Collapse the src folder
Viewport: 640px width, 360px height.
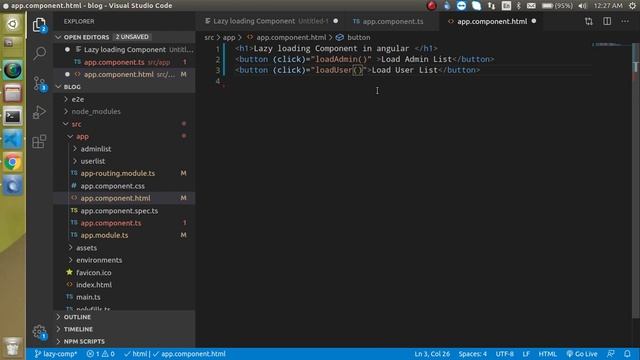[124, 124]
